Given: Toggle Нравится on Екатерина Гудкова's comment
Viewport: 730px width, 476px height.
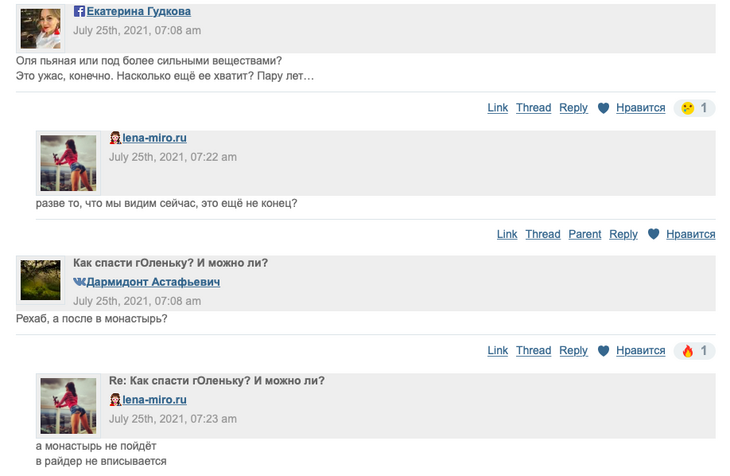Looking at the screenshot, I should coord(640,108).
